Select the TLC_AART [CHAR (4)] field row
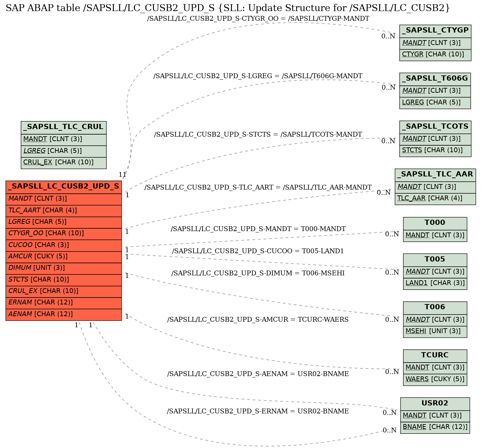 (64, 210)
